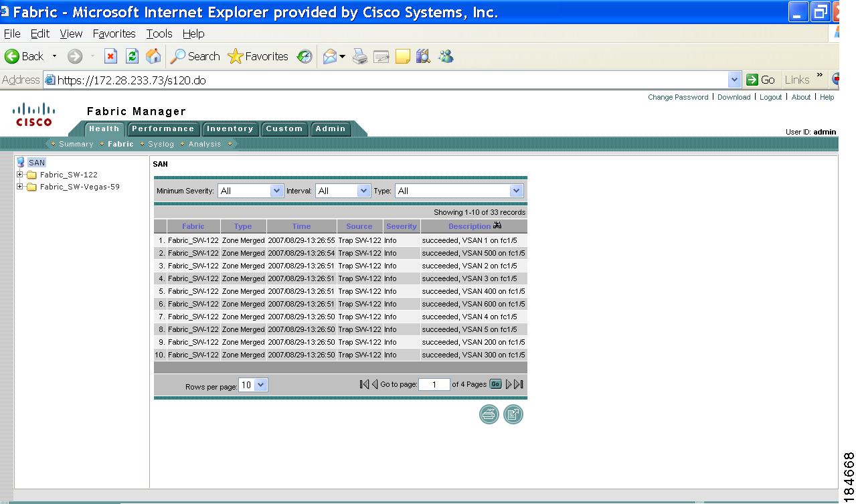Print the table with the round printer icon
This screenshot has height=504, width=856.
489,414
